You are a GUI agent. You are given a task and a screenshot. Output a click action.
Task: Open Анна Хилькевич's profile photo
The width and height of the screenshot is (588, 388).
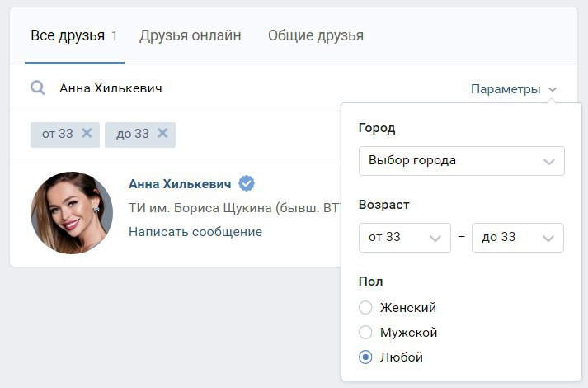pyautogui.click(x=72, y=213)
